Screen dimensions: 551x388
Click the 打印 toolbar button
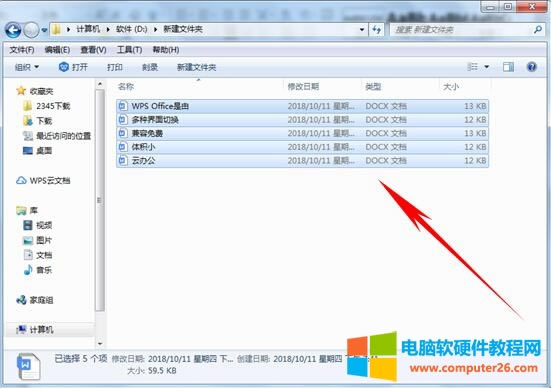[x=115, y=67]
